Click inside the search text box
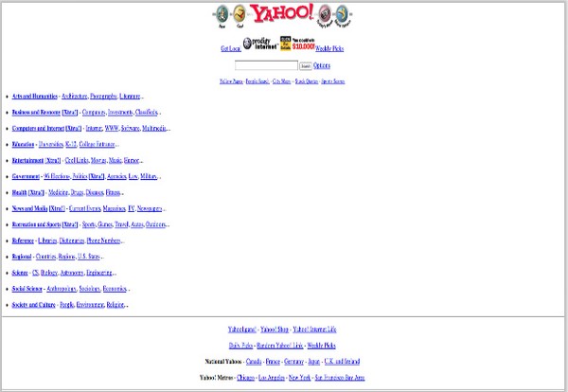Viewport: 568px width, 392px height. [x=266, y=66]
